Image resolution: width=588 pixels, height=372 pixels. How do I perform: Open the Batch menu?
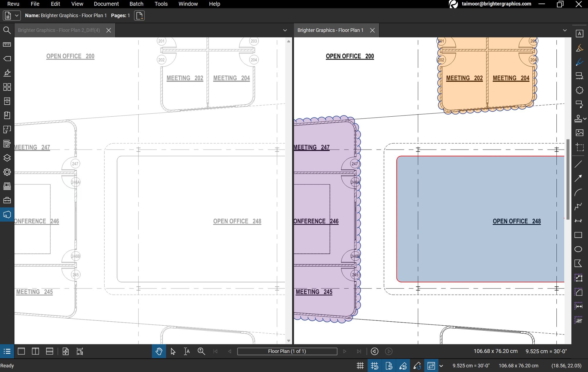[136, 4]
